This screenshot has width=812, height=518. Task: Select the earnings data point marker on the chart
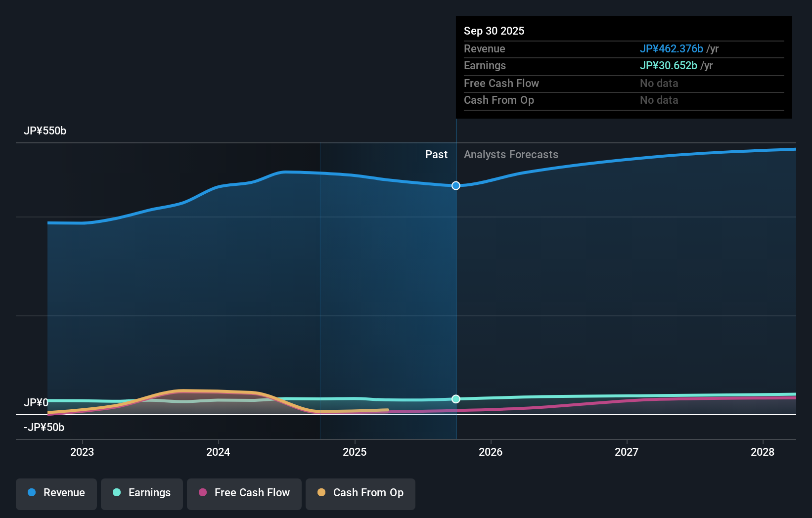(455, 399)
